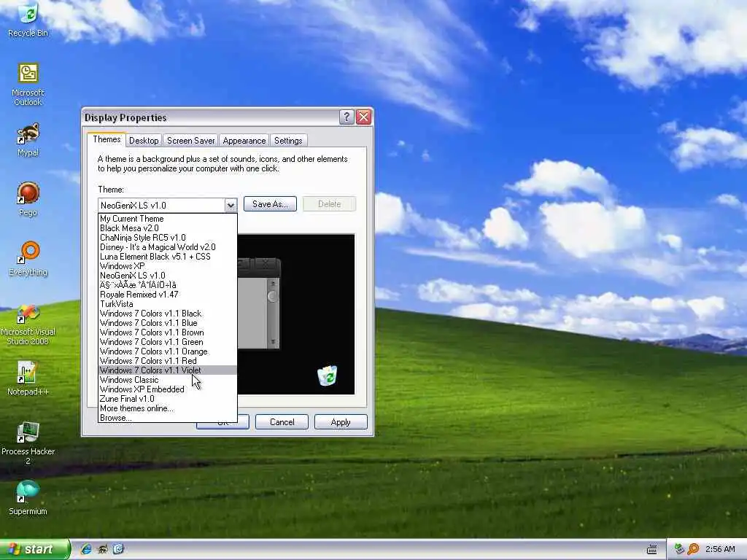This screenshot has height=560, width=747.
Task: Open the on-screen keyboard taskbar icon
Action: click(652, 550)
